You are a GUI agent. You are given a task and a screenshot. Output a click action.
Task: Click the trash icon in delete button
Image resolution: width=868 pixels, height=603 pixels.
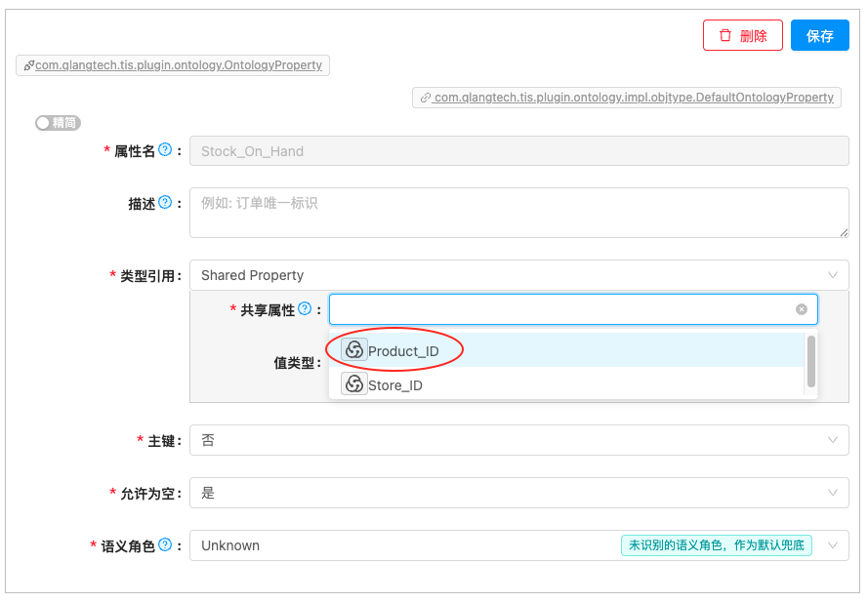725,35
